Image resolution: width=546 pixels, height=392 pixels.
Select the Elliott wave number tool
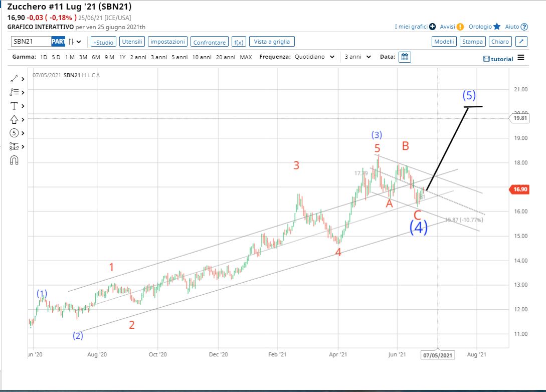pyautogui.click(x=14, y=133)
